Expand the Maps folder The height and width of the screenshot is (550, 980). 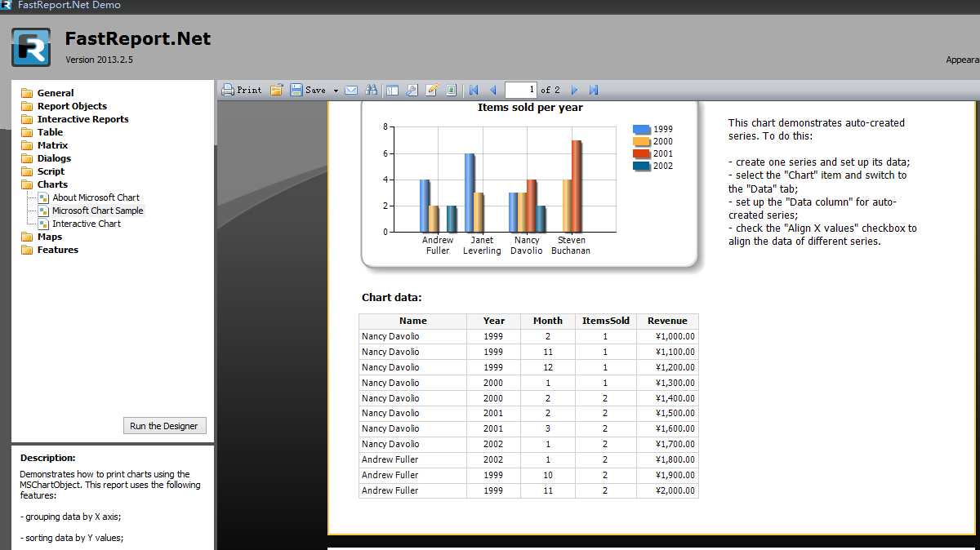[41, 237]
